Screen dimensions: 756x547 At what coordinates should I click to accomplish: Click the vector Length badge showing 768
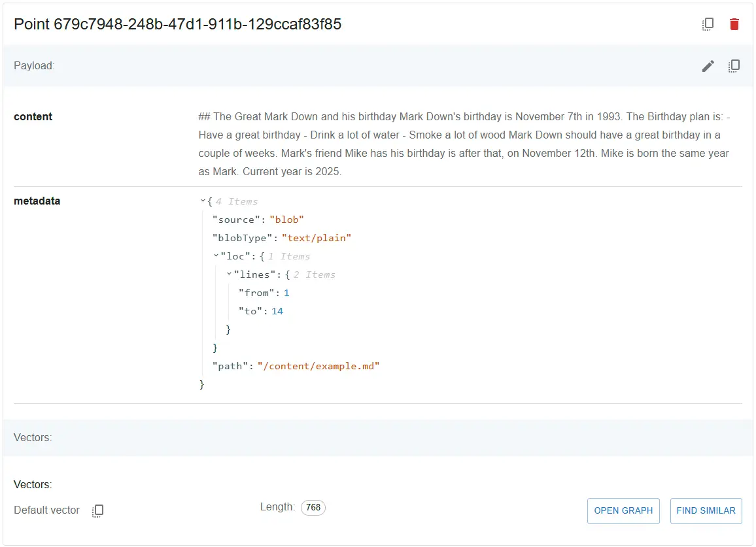(x=313, y=507)
